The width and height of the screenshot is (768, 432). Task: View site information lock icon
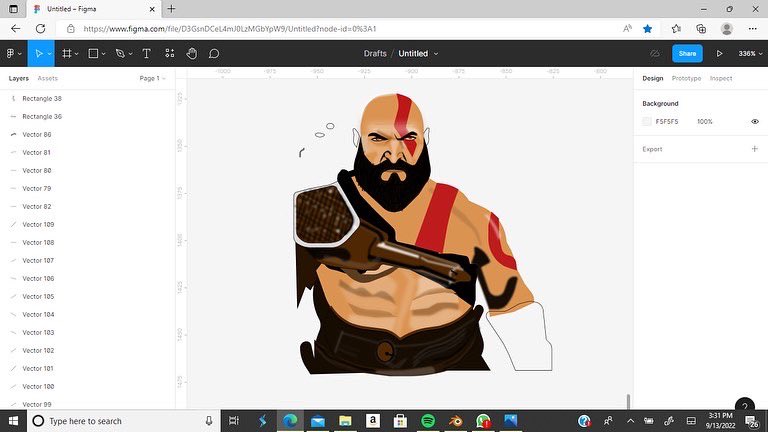71,29
